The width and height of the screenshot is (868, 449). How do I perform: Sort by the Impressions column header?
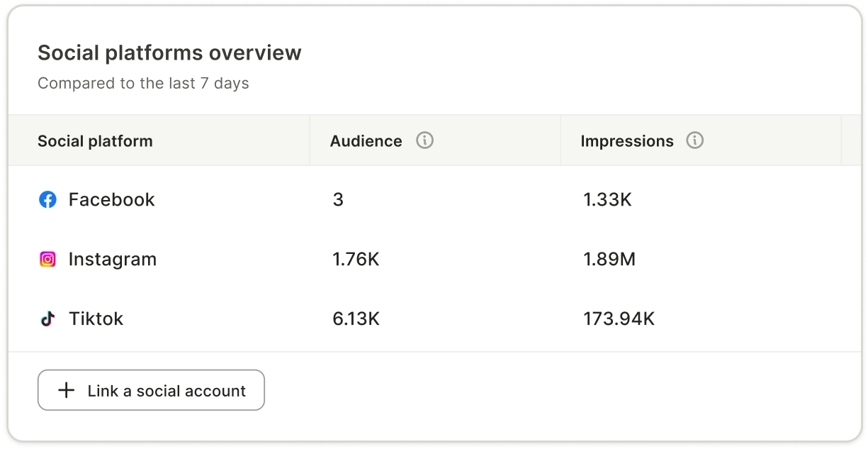coord(626,141)
